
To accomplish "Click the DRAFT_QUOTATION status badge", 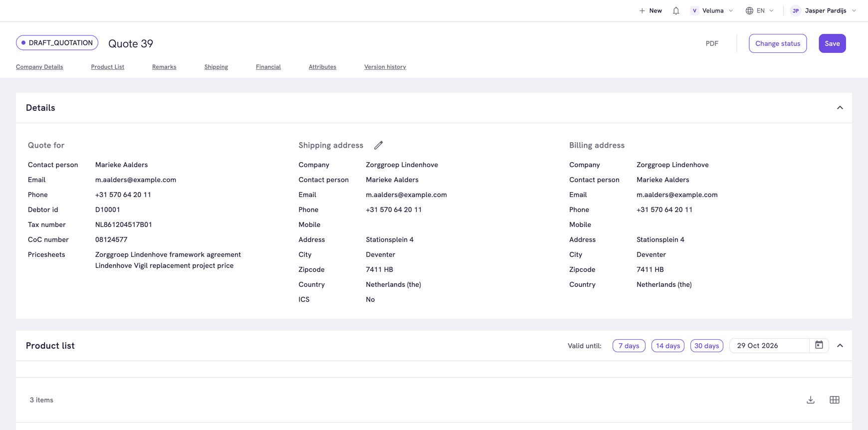I will point(57,43).
